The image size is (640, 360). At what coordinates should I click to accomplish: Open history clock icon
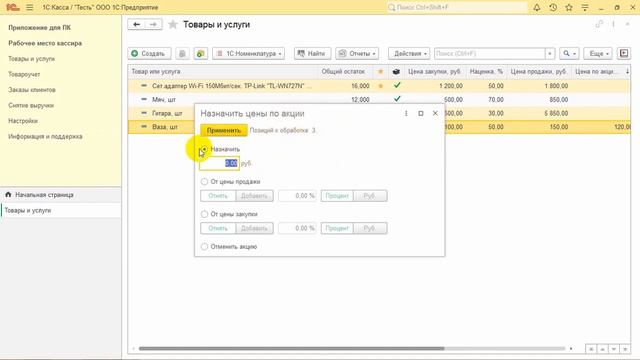point(553,7)
